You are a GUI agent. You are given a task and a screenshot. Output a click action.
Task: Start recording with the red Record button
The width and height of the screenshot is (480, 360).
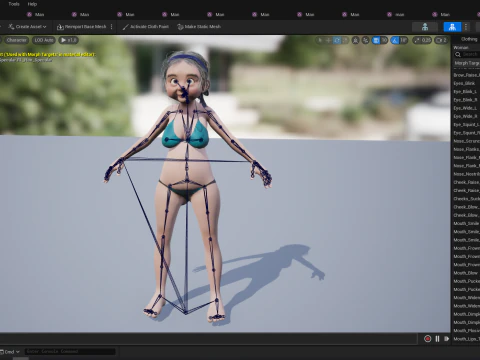(427, 339)
